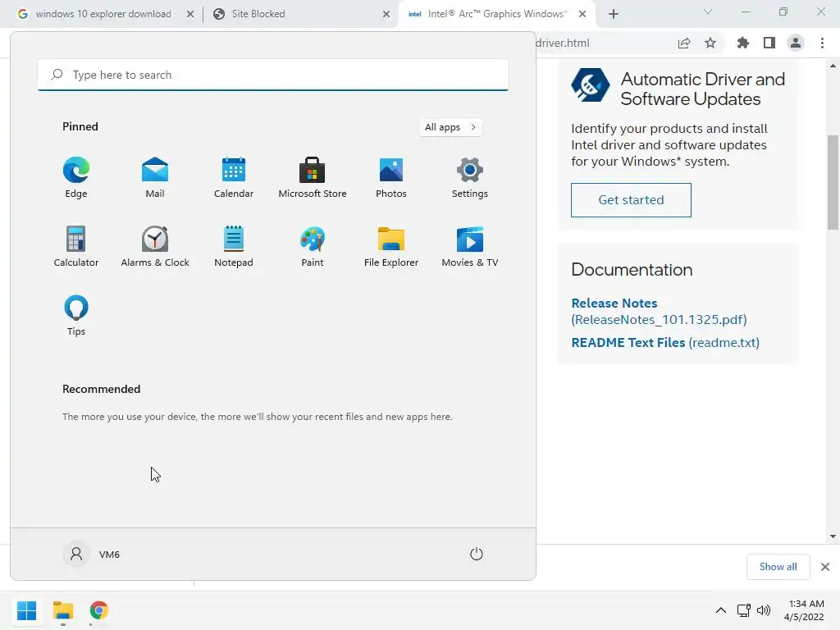Open Chrome profile avatar menu
The image size is (840, 630).
point(796,43)
